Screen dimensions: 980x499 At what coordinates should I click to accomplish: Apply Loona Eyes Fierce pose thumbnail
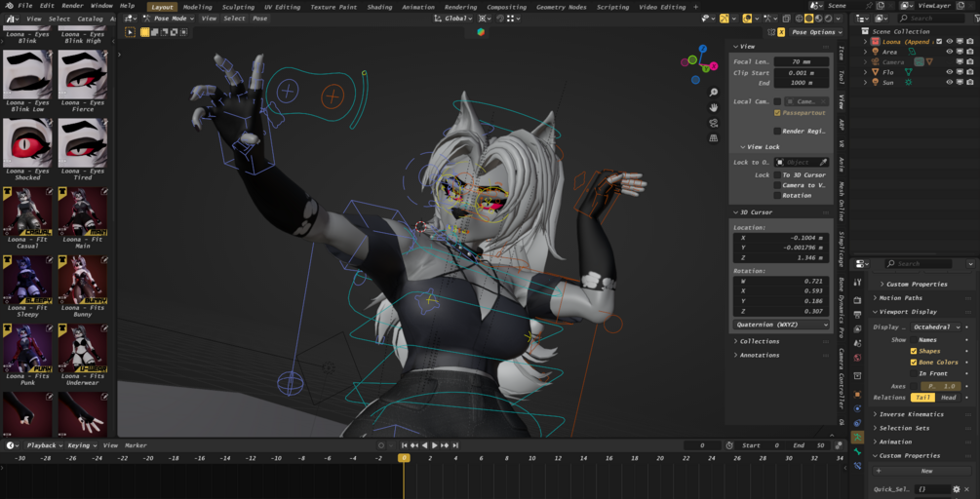coord(83,75)
